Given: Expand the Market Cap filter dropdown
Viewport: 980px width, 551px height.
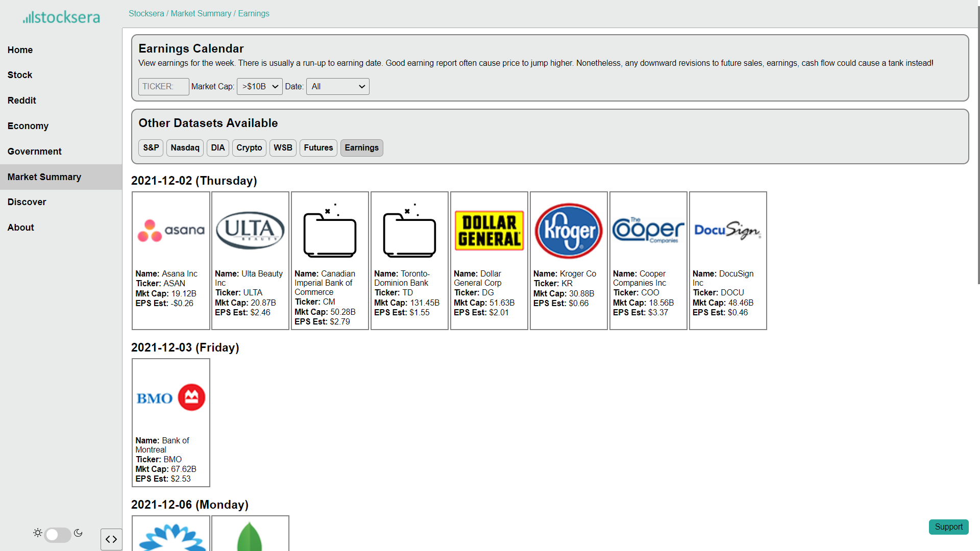Looking at the screenshot, I should [x=259, y=86].
